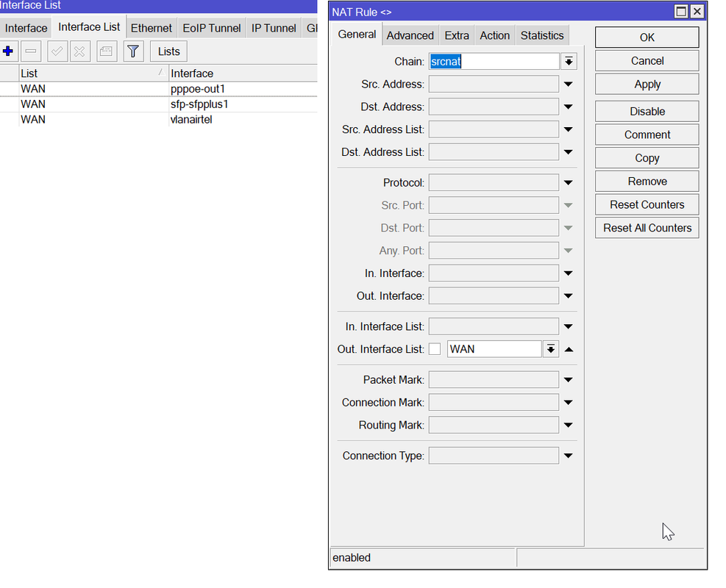Click the blue plus add icon
Screen dimensions: 726x588
[x=8, y=51]
